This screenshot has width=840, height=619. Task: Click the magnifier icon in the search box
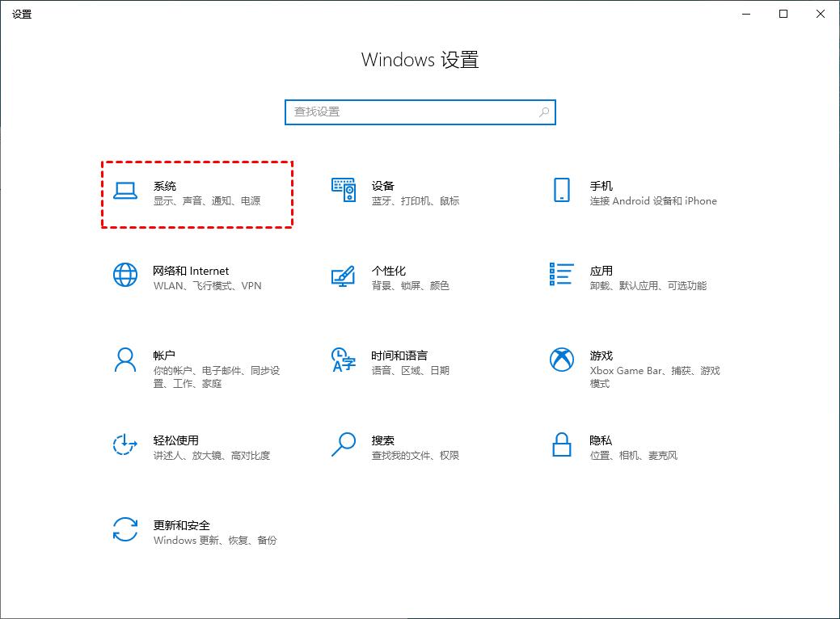544,112
